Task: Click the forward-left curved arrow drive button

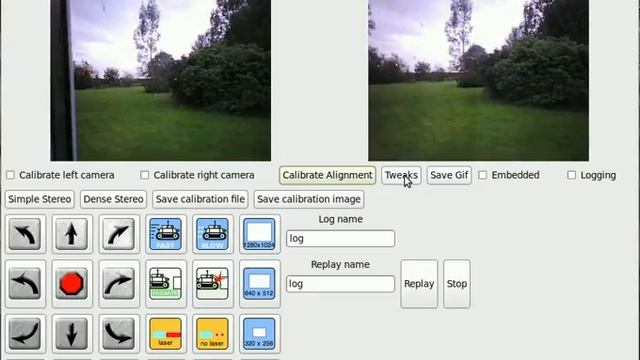Action: coord(25,234)
